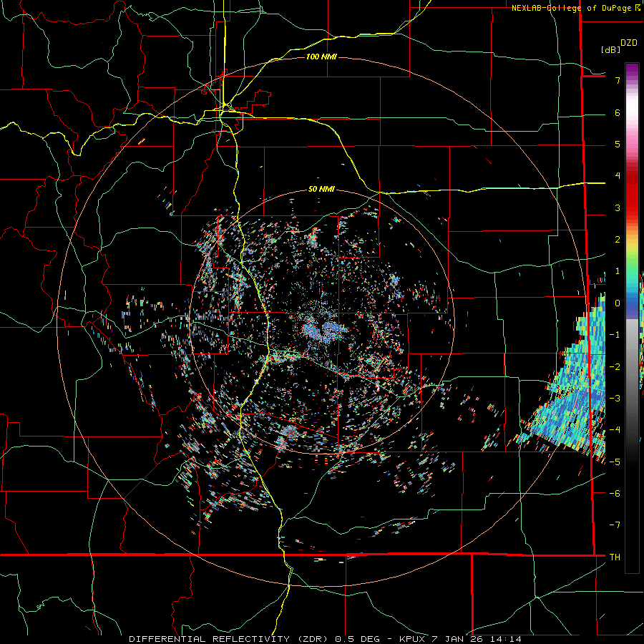The width and height of the screenshot is (644, 644).
Task: Click the 6 value on the color scale
Action: tap(618, 112)
